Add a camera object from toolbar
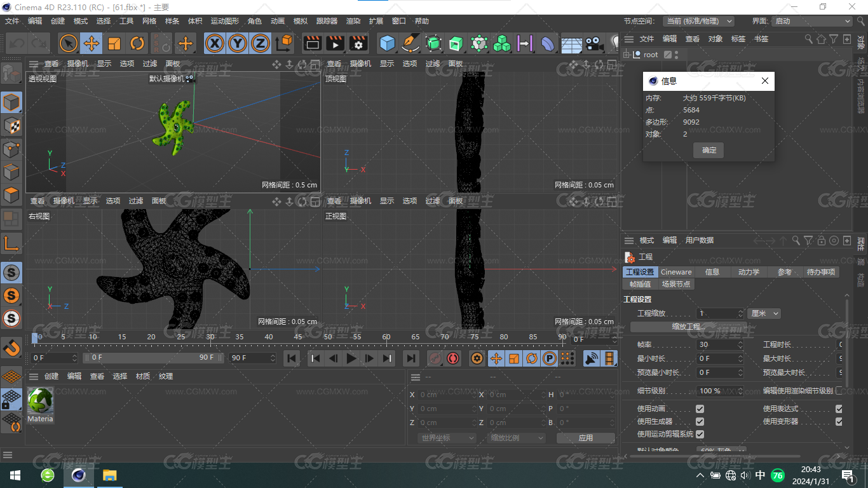868x488 pixels. (594, 43)
